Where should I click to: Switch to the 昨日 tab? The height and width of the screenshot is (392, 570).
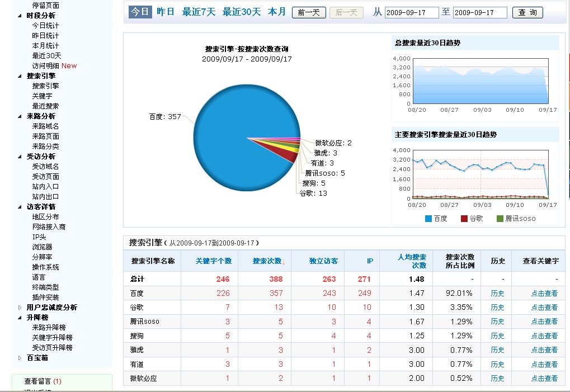point(164,12)
